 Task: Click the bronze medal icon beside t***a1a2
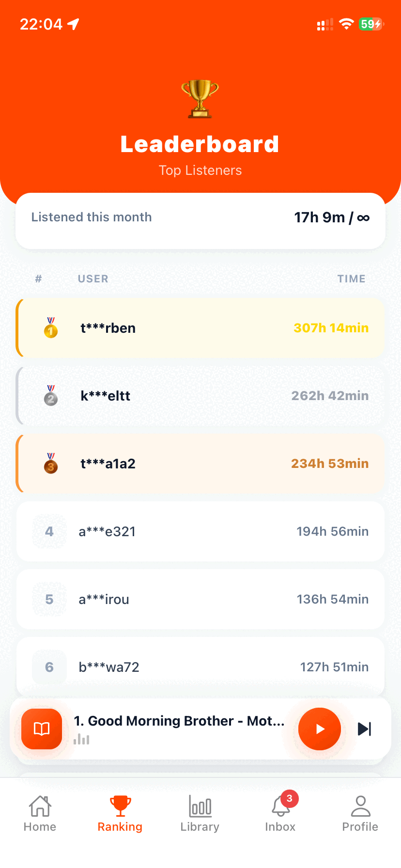51,463
